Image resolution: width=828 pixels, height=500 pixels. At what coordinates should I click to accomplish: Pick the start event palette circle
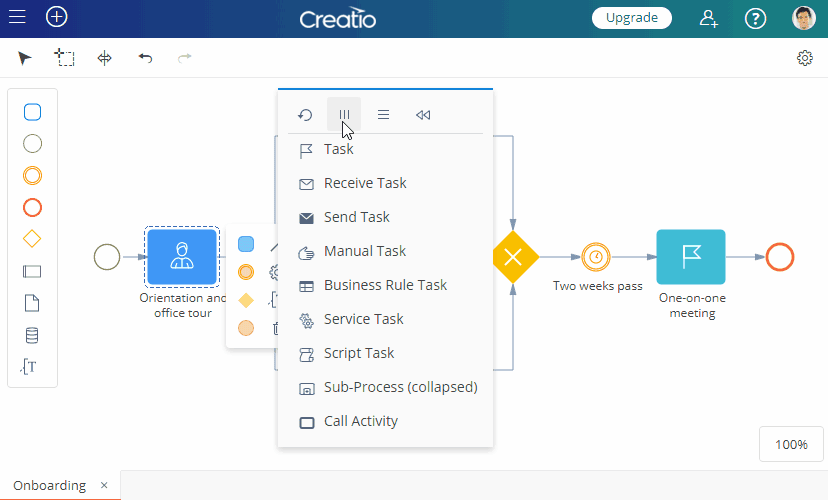(x=32, y=144)
